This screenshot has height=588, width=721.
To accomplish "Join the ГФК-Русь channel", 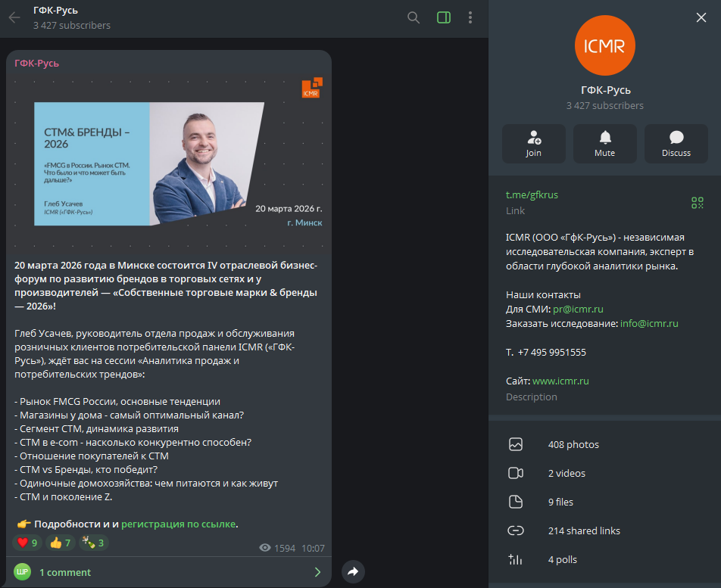I will pyautogui.click(x=533, y=144).
